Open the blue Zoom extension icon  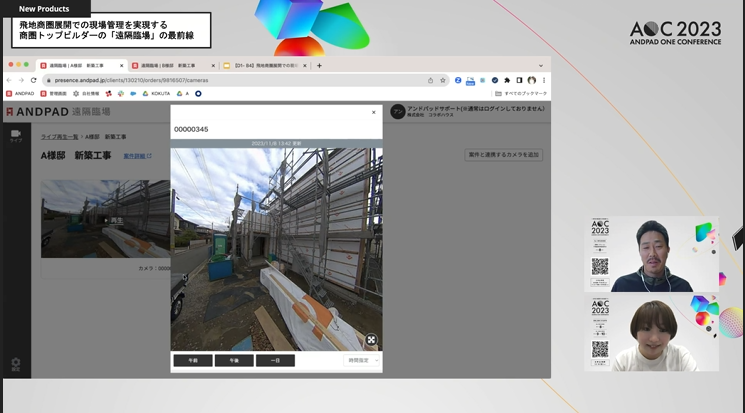(x=458, y=80)
